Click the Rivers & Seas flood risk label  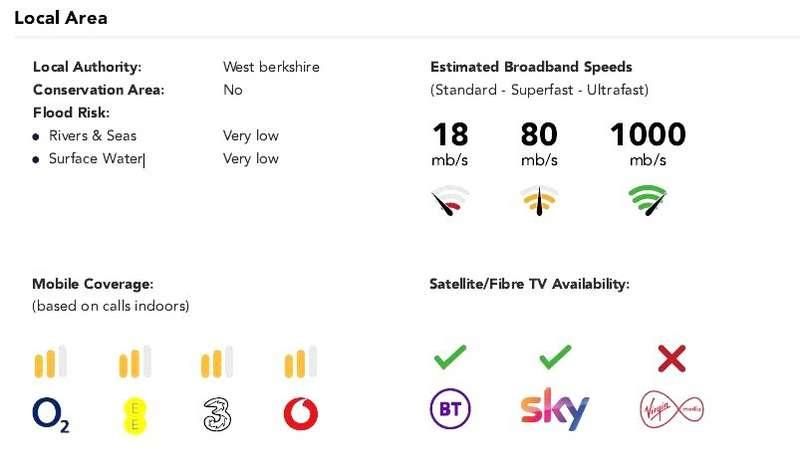[x=92, y=135]
